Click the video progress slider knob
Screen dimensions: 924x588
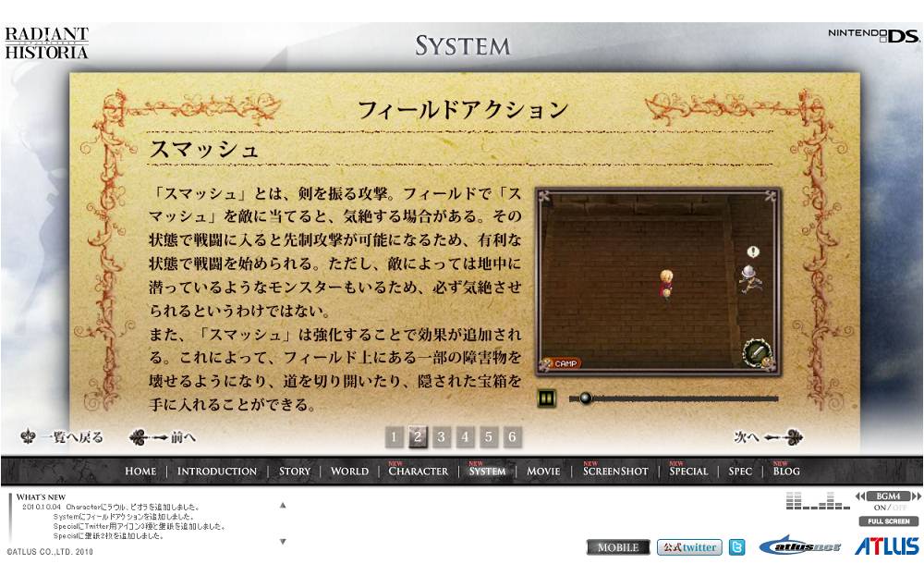[x=585, y=398]
